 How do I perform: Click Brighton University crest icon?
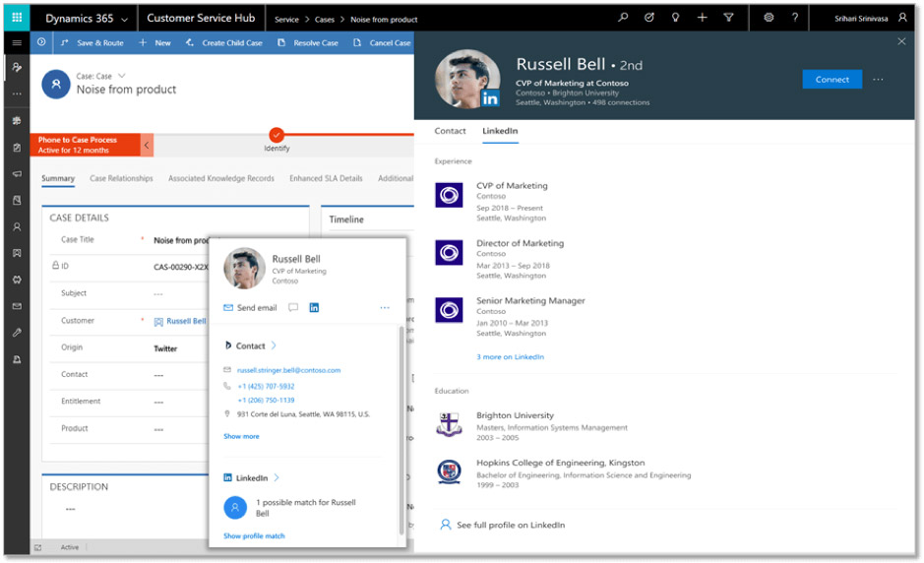click(x=449, y=424)
